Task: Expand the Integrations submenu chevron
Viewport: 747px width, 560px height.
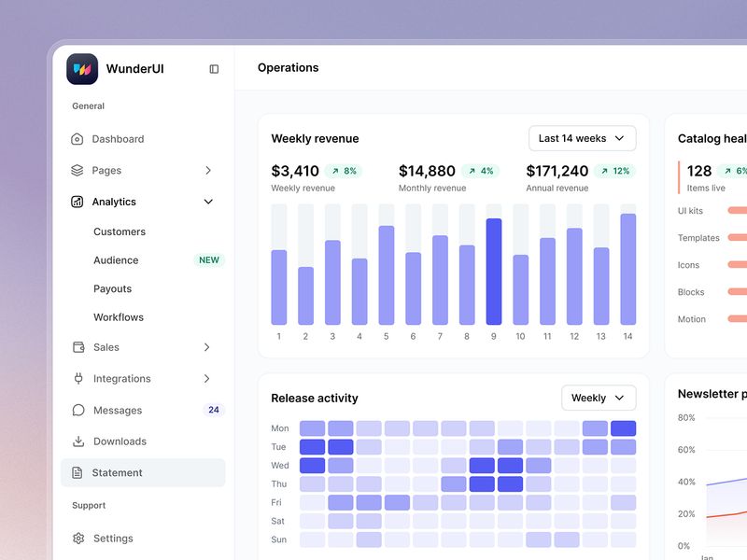Action: tap(206, 379)
